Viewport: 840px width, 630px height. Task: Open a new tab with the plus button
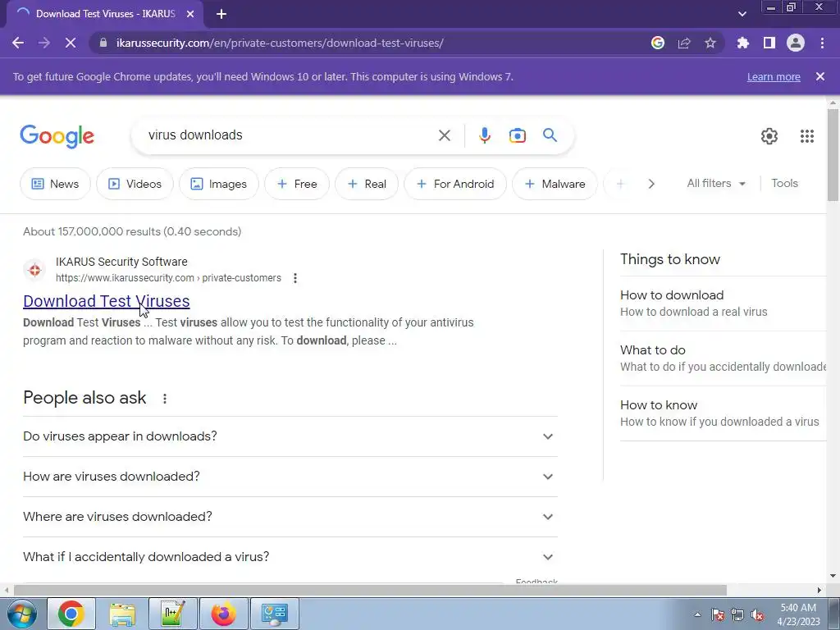tap(221, 14)
